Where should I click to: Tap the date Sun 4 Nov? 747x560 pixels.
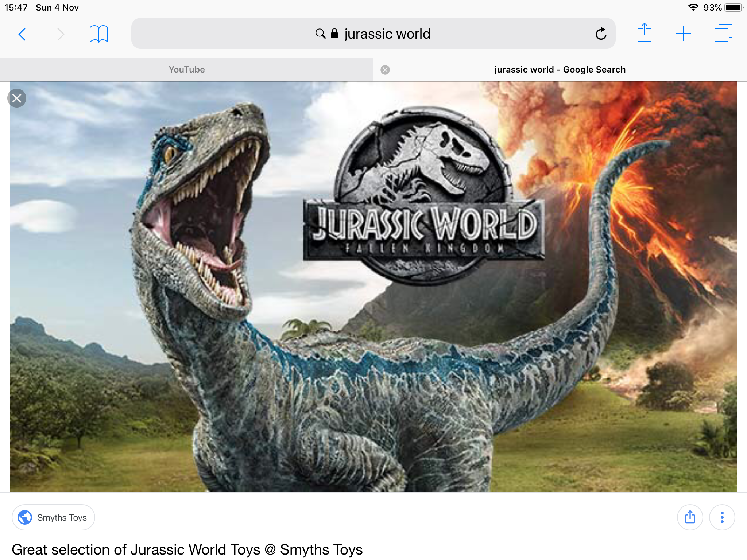click(57, 8)
